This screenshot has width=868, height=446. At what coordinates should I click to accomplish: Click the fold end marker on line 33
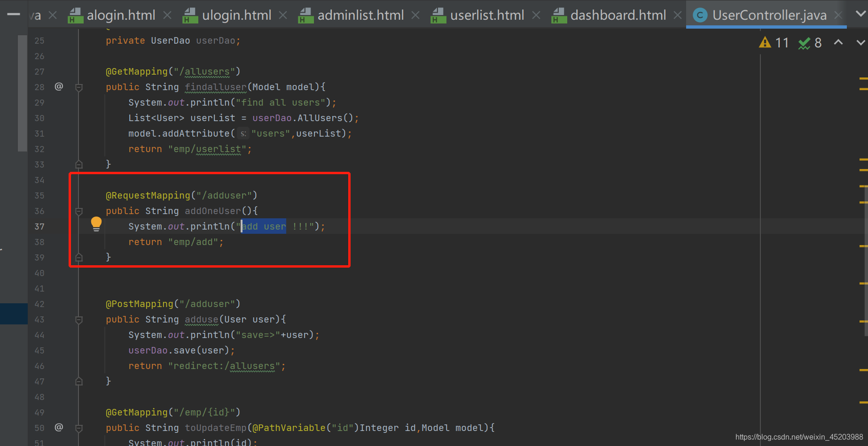(79, 164)
